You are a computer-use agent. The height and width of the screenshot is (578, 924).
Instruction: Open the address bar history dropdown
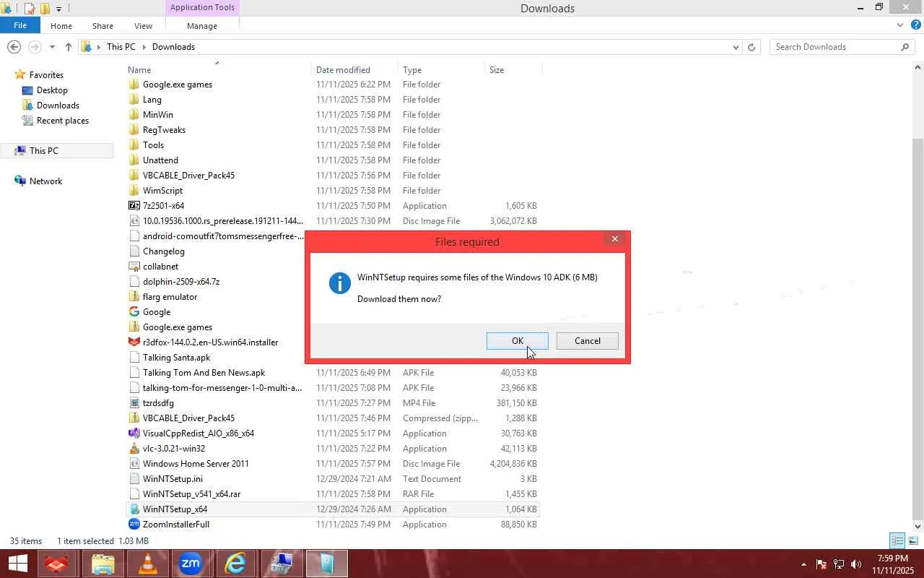tap(736, 47)
